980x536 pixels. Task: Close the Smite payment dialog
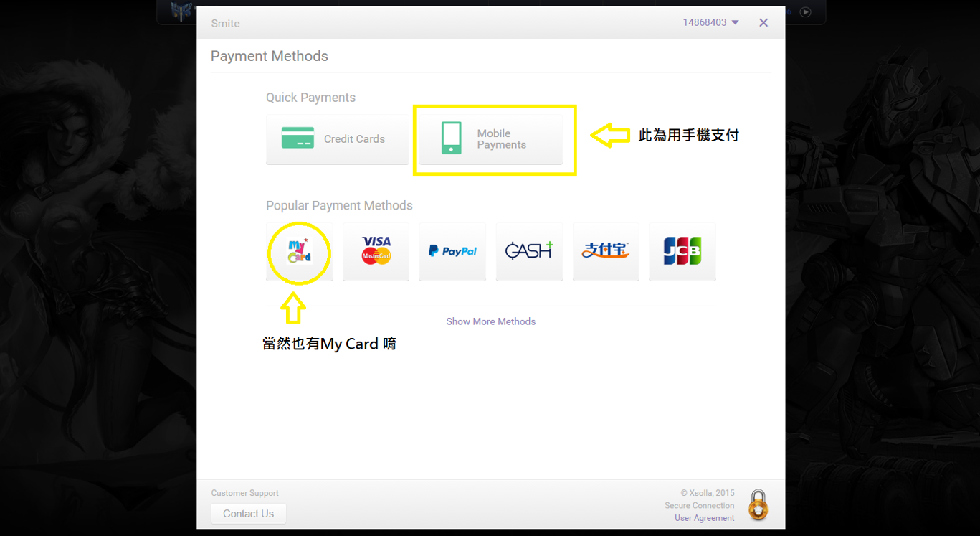[x=763, y=23]
